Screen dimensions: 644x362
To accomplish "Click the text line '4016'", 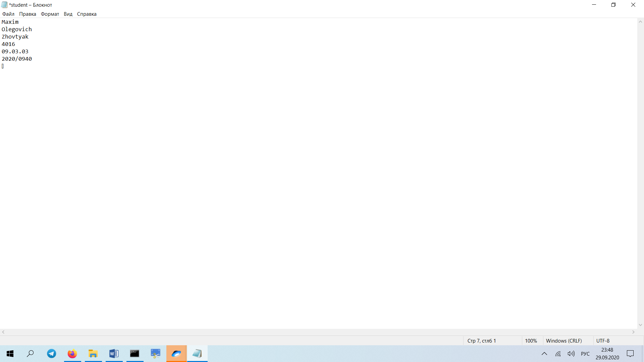I will (8, 44).
